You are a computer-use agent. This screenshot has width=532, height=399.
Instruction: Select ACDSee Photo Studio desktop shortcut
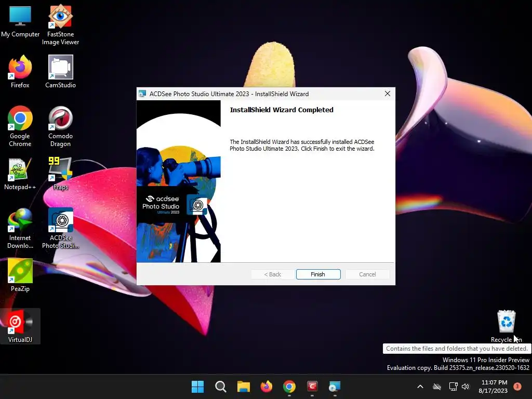point(60,229)
